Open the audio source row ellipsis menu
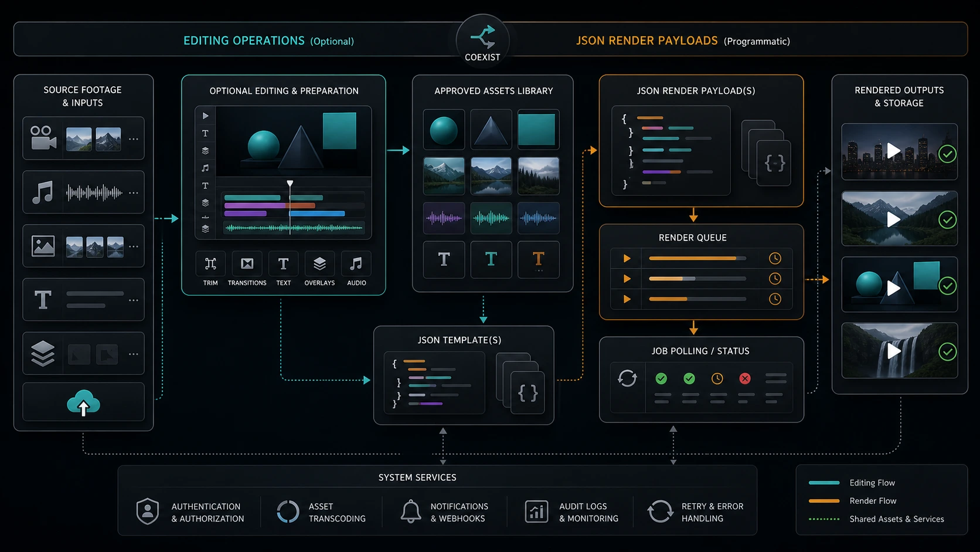This screenshot has height=552, width=980. tap(134, 192)
